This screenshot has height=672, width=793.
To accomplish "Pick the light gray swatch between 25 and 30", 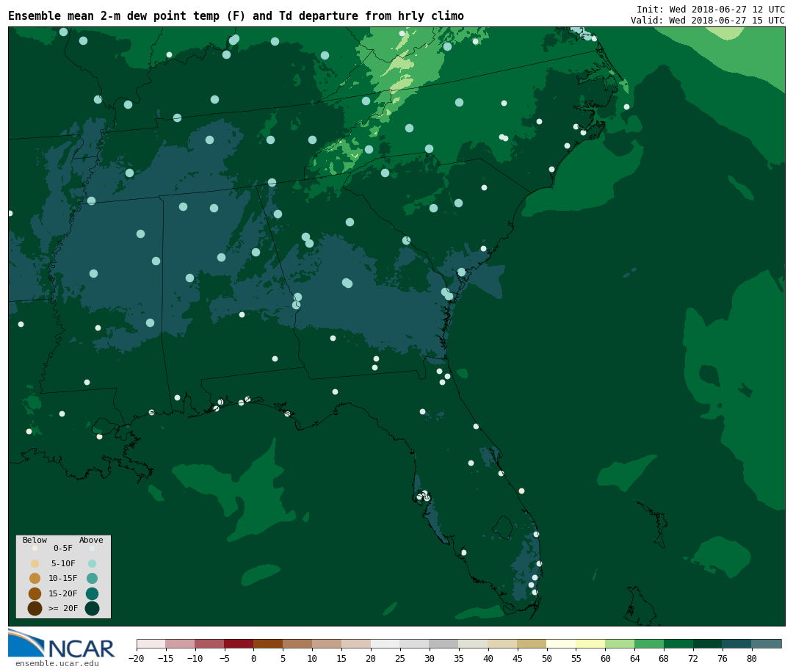I will pyautogui.click(x=415, y=643).
